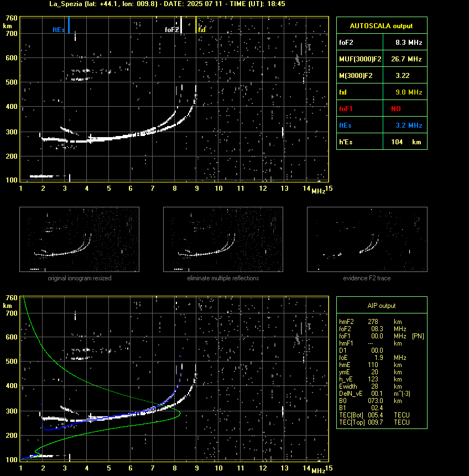The height and width of the screenshot is (476, 469).
Task: Click the 'evidence F2 trace' caption
Action: 367,278
